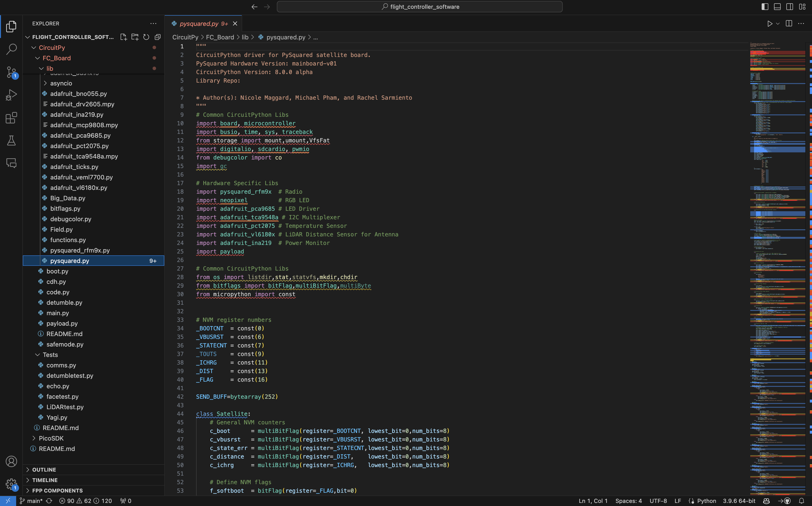Open the Explorer view in activity bar

point(11,26)
